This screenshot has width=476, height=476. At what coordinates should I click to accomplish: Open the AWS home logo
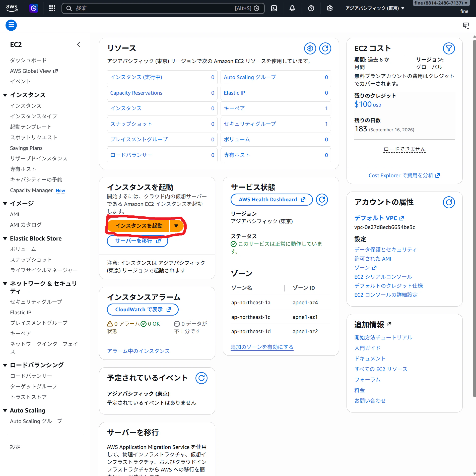(12, 8)
